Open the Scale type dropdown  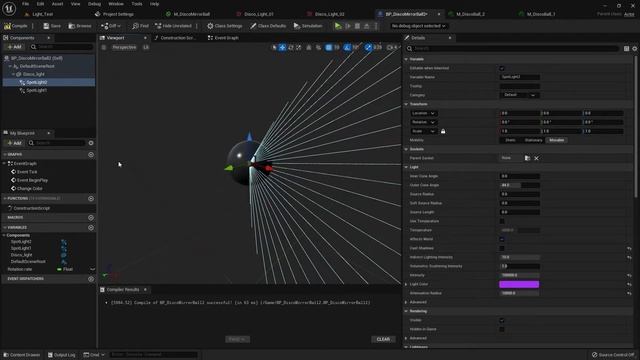point(423,131)
